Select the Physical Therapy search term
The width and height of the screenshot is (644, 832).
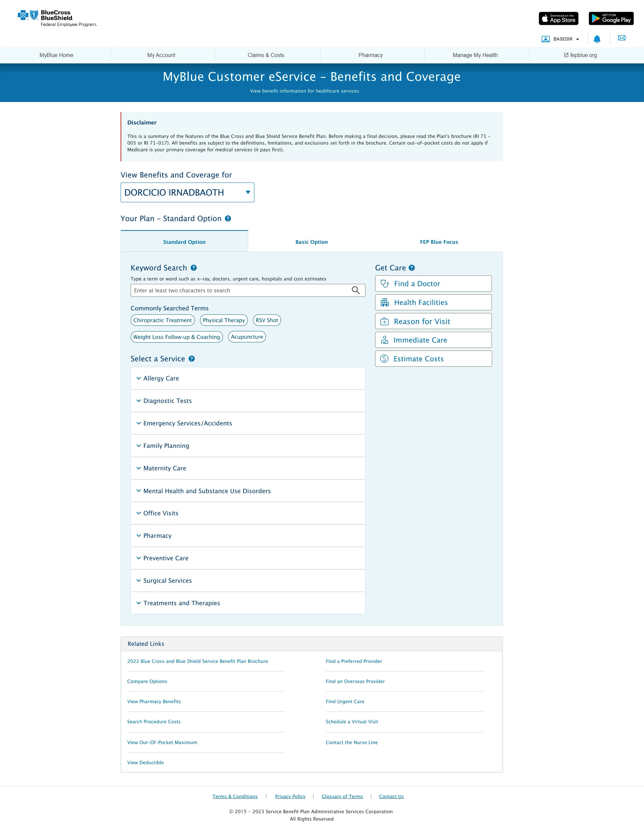223,320
